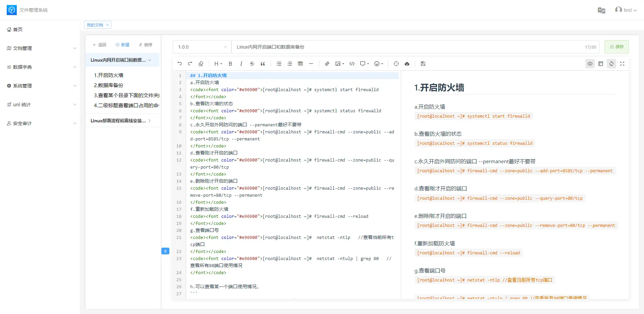
Task: Insert a code block icon
Action: tap(352, 64)
